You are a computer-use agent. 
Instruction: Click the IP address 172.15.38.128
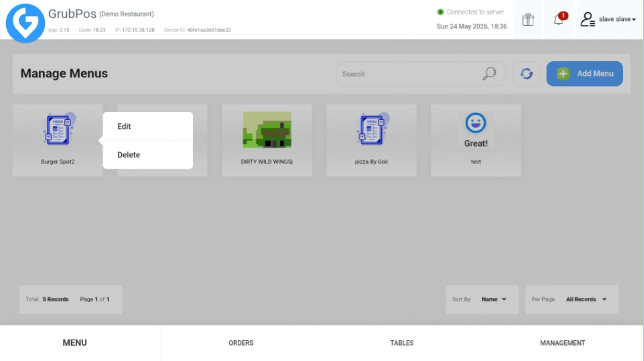(x=138, y=30)
